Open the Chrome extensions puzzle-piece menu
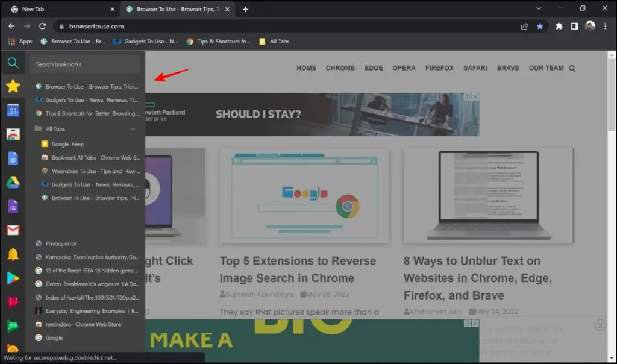This screenshot has width=617, height=364. tap(560, 26)
